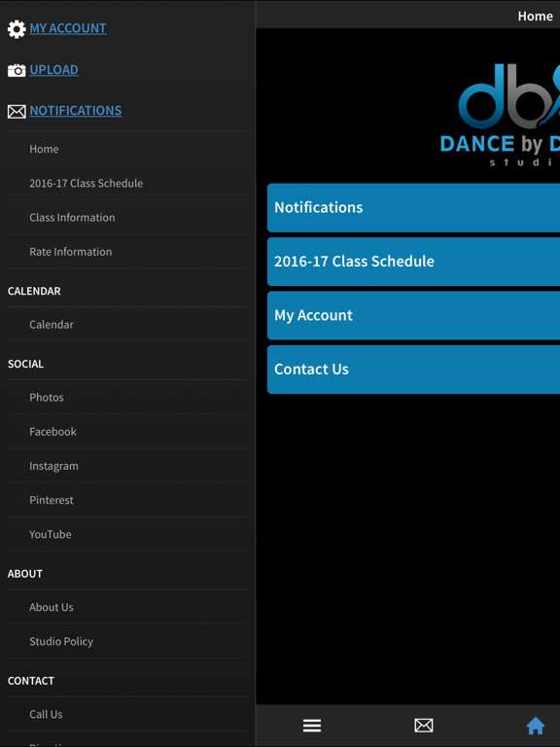This screenshot has height=747, width=560.
Task: Open the NOTIFICATIONS link in sidebar
Action: coord(76,111)
